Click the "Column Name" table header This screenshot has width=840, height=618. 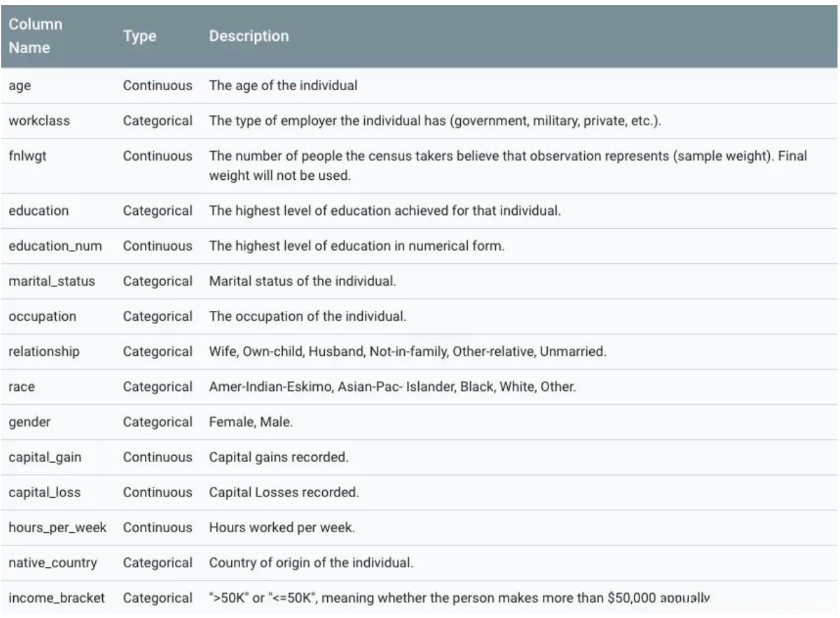pyautogui.click(x=36, y=36)
